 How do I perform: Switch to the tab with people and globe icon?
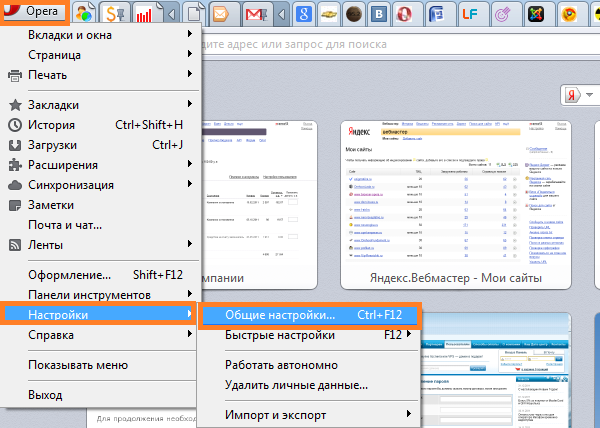(84, 14)
